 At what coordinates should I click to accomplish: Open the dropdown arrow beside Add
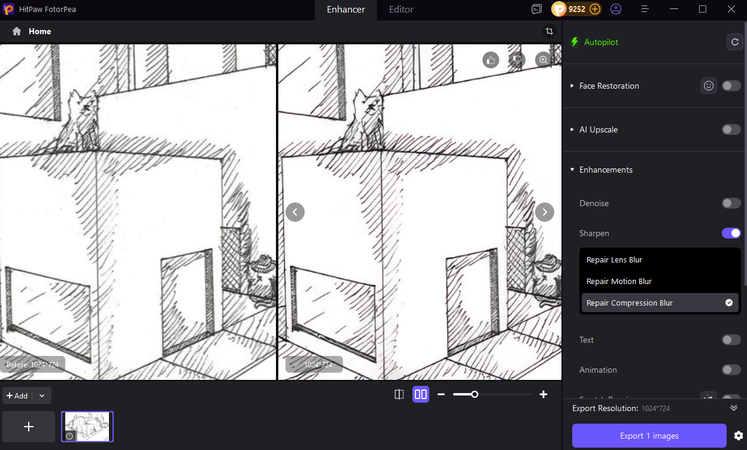click(41, 396)
